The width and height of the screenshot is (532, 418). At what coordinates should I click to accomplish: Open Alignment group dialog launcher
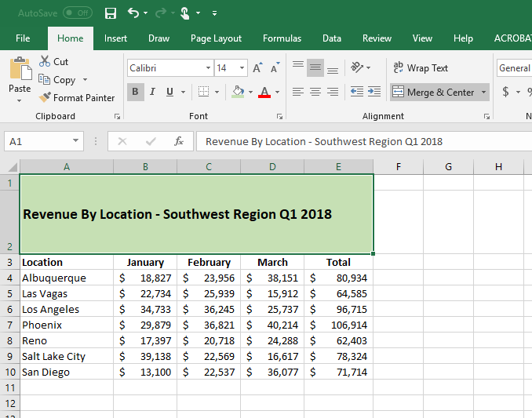point(486,117)
